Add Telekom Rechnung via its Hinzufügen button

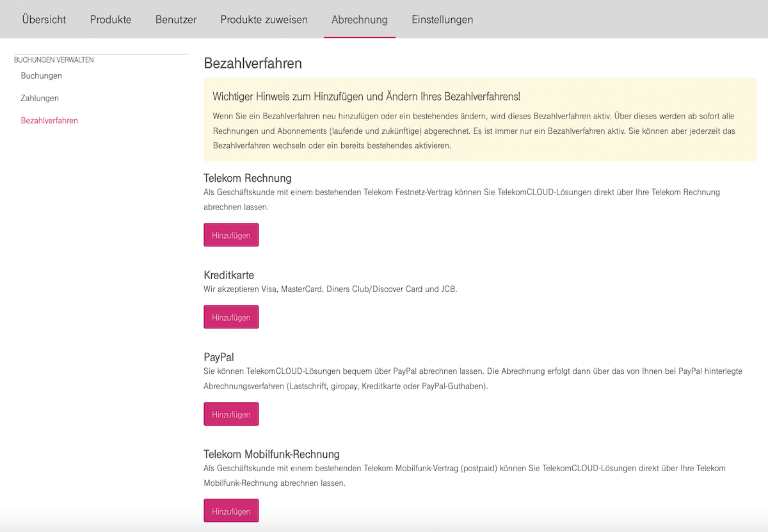tap(231, 235)
